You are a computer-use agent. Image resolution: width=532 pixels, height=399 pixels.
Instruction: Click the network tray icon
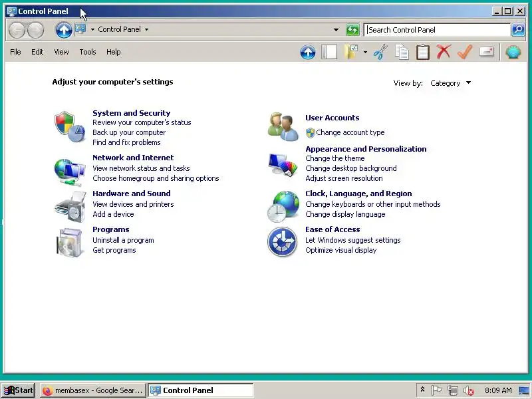pyautogui.click(x=453, y=390)
